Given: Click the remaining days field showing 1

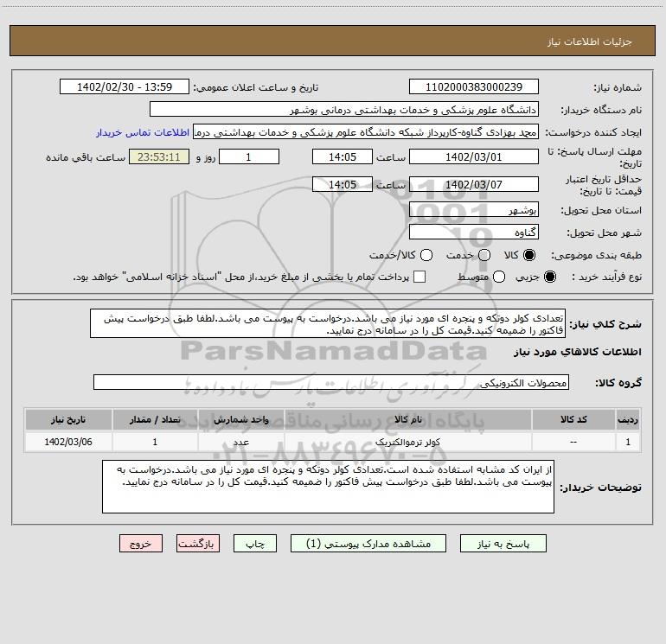Looking at the screenshot, I should coord(249,156).
